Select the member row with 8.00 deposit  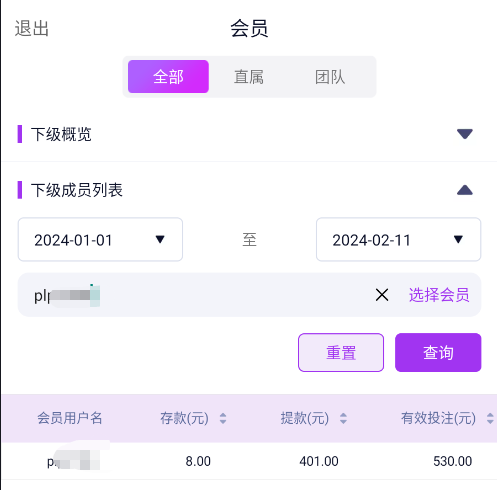point(249,461)
